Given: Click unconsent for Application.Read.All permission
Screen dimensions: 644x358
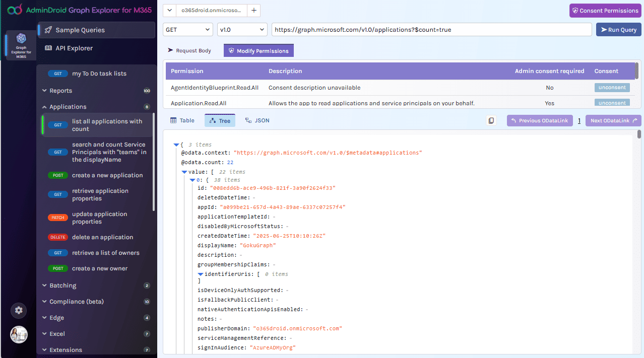Looking at the screenshot, I should pyautogui.click(x=612, y=102).
